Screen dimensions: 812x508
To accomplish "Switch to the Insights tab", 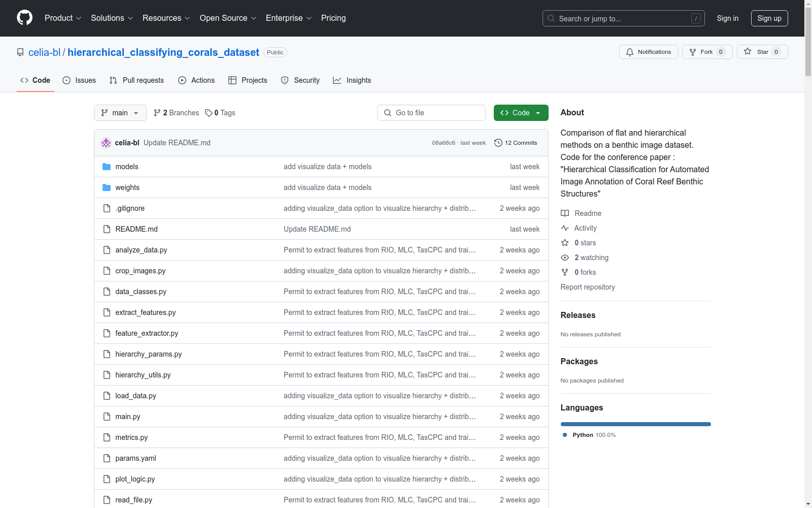I will [x=352, y=80].
